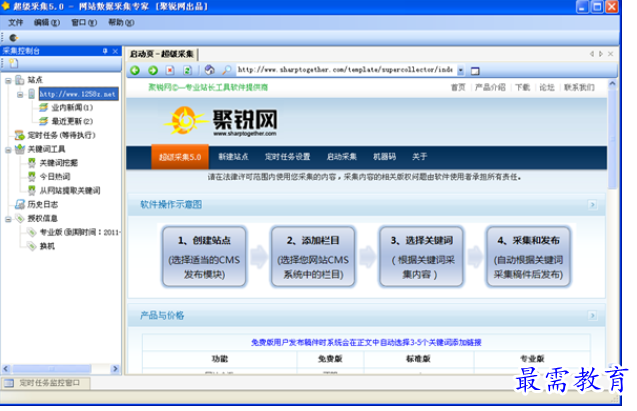Select 换机 entry in tree

(x=47, y=246)
